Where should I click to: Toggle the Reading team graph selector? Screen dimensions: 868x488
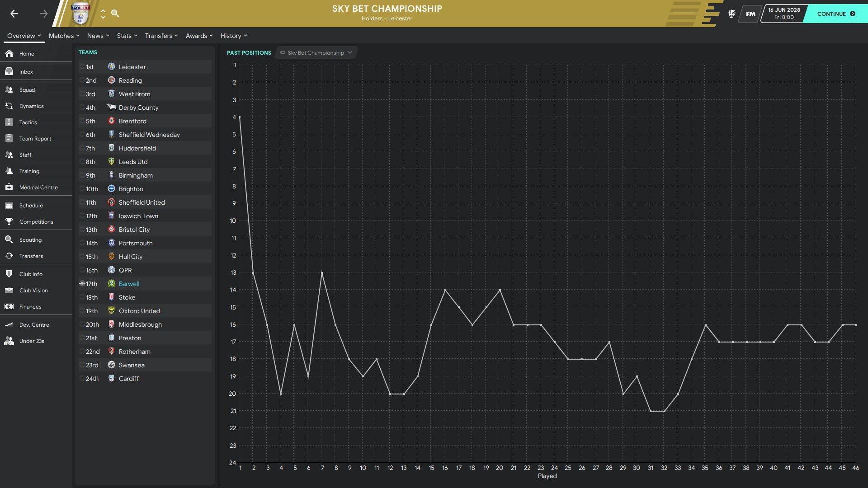pos(82,80)
